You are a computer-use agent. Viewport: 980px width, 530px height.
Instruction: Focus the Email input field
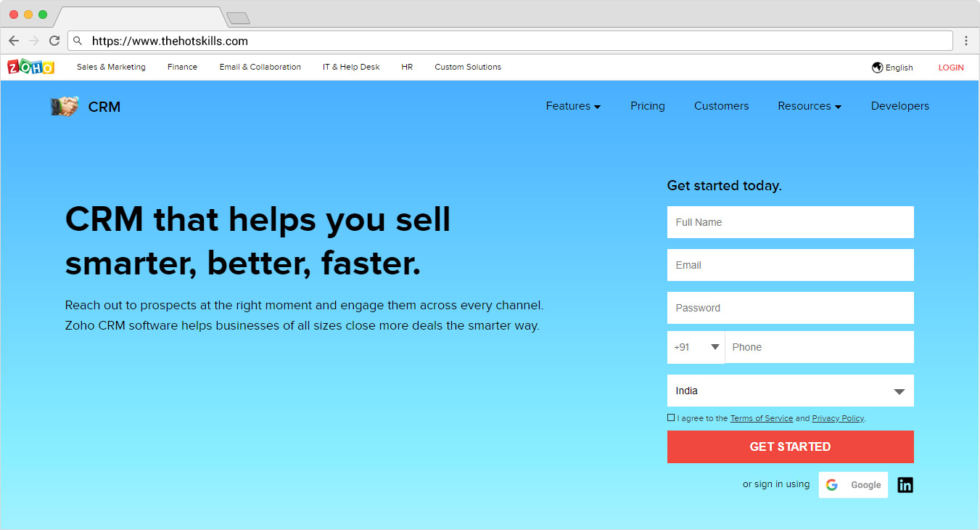(x=791, y=265)
